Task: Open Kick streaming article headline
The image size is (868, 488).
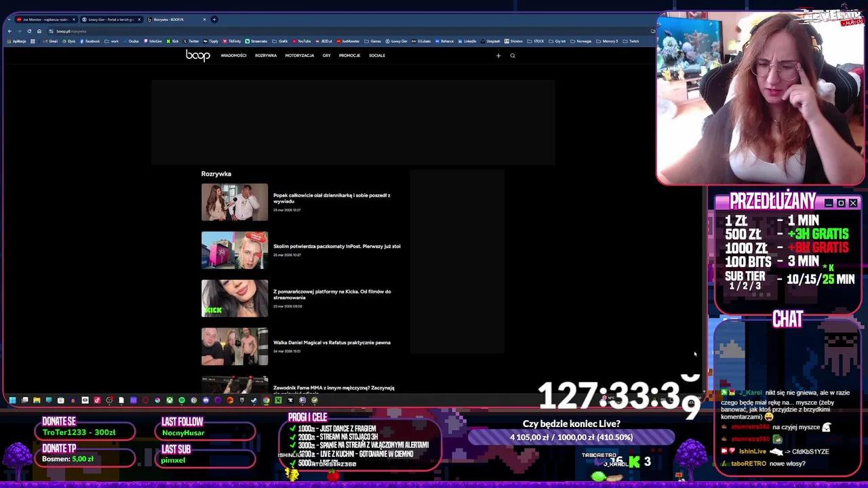Action: 332,294
